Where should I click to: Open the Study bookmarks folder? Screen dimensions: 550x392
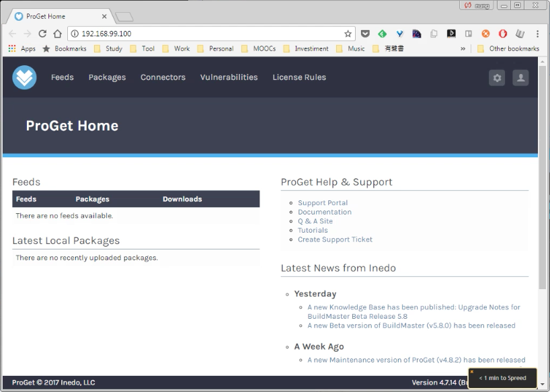108,48
